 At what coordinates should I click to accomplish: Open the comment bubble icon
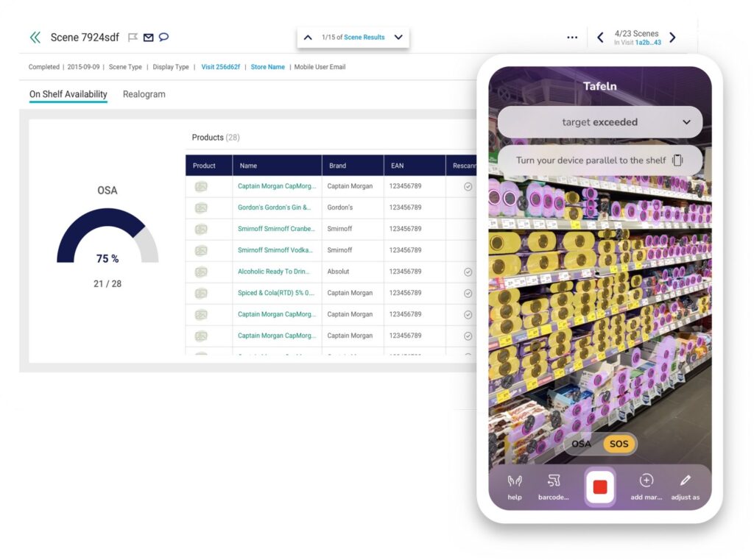[164, 37]
